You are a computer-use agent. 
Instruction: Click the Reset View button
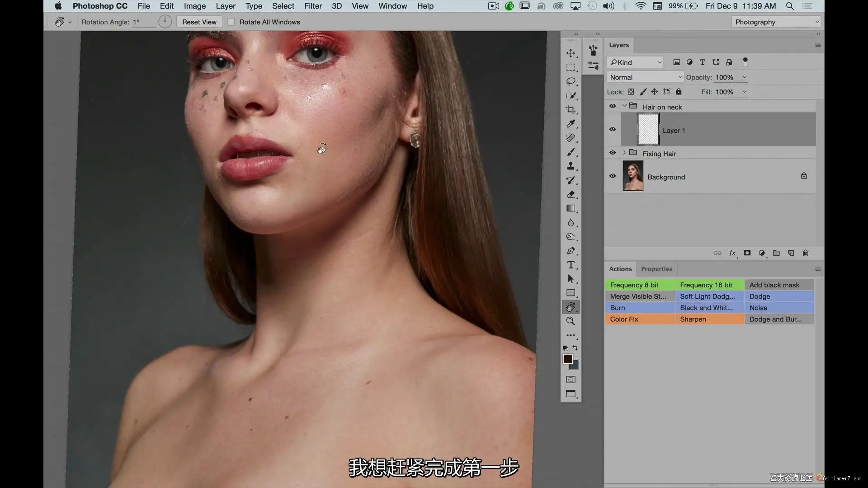(x=199, y=22)
